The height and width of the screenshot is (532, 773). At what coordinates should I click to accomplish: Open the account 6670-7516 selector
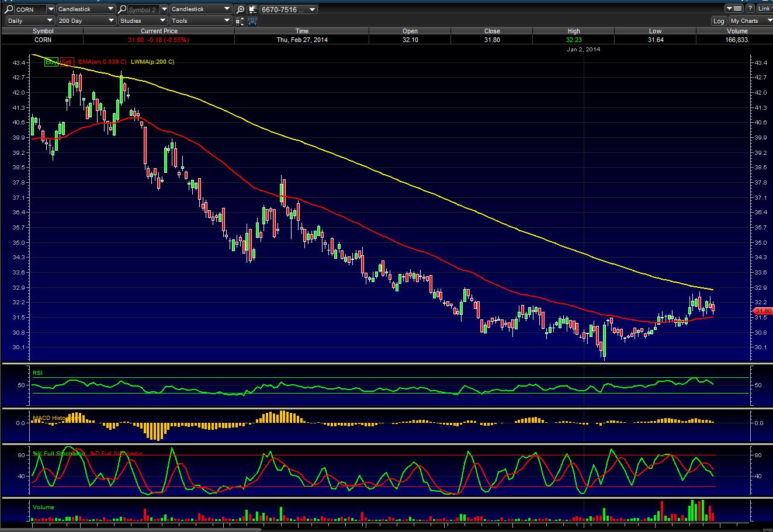point(289,9)
